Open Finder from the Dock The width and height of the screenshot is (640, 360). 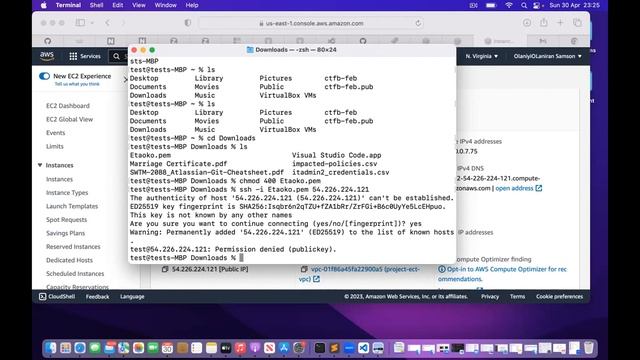coord(51,348)
